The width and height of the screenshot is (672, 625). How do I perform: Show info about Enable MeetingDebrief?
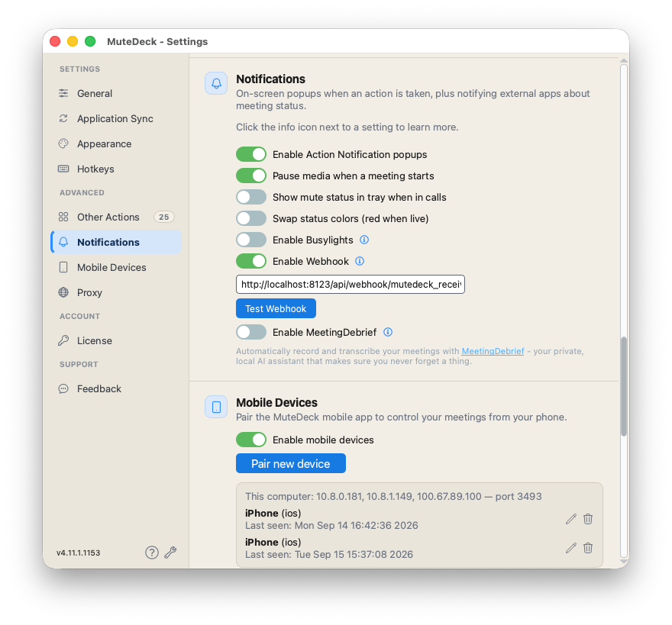tap(388, 333)
